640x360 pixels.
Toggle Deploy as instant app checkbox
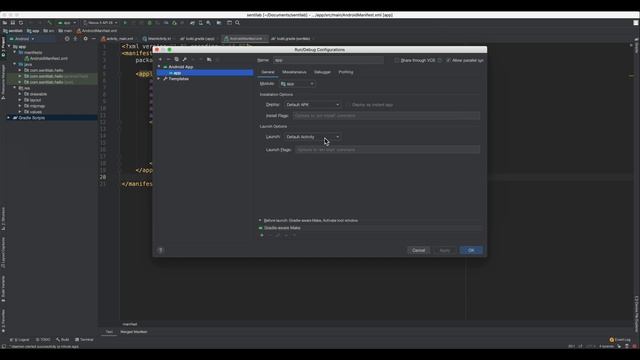click(347, 105)
